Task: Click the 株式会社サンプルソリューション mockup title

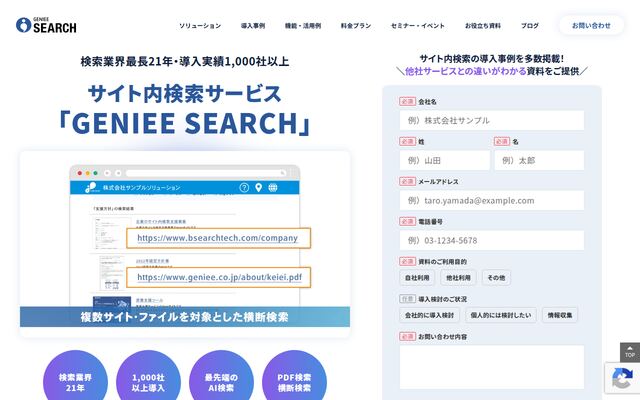Action: [x=141, y=188]
